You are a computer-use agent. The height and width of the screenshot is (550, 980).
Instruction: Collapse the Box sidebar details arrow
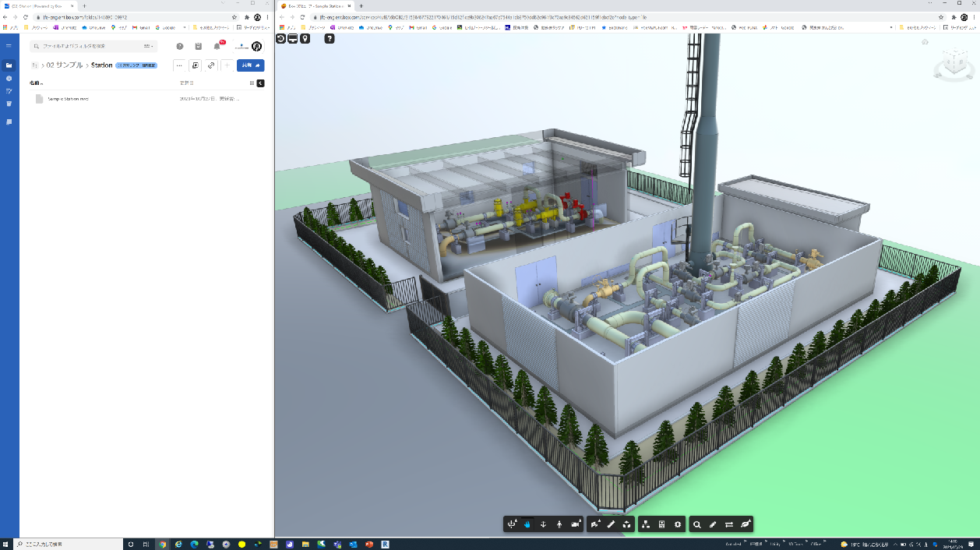(260, 83)
